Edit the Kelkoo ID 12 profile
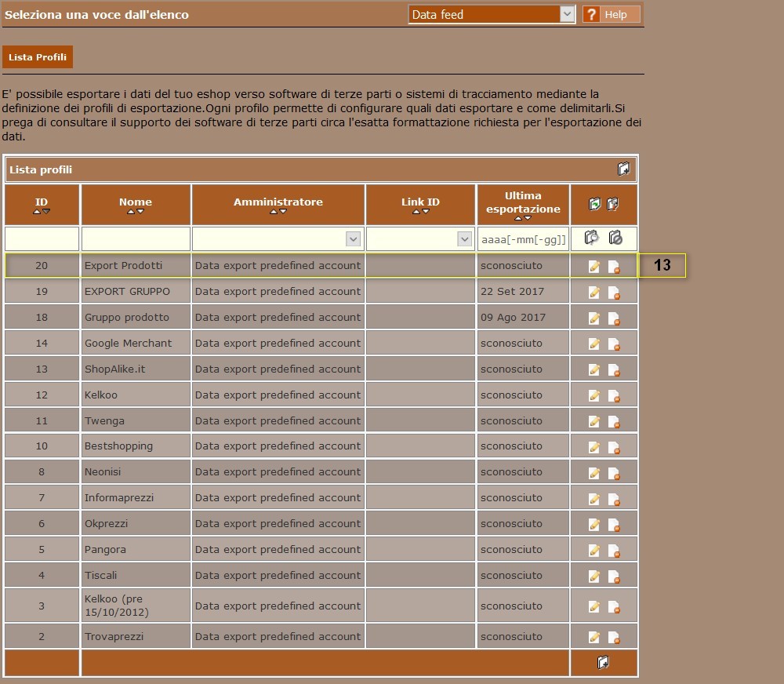This screenshot has height=684, width=784. click(x=594, y=396)
